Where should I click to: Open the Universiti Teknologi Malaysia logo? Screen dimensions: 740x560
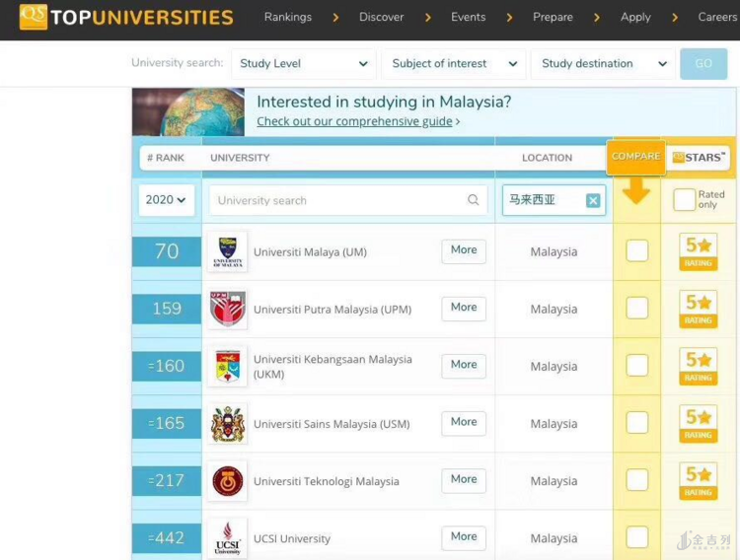point(228,481)
